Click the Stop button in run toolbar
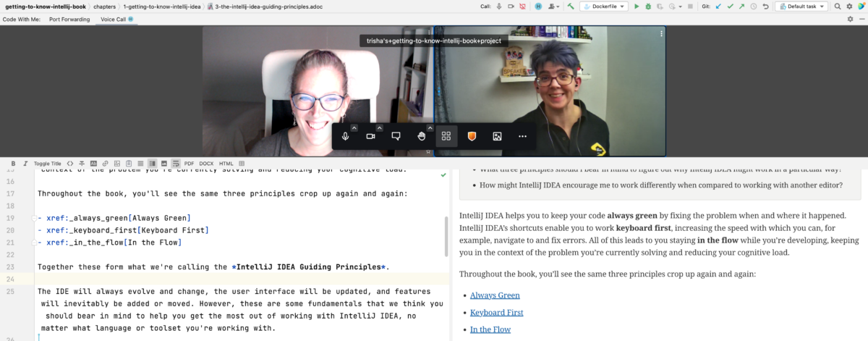Viewport: 868px width, 341px height. point(690,7)
